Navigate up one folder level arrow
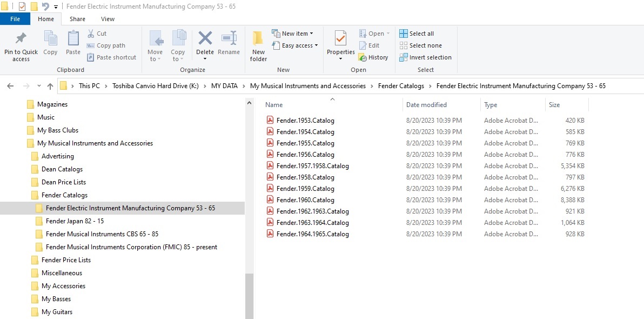 [50, 86]
